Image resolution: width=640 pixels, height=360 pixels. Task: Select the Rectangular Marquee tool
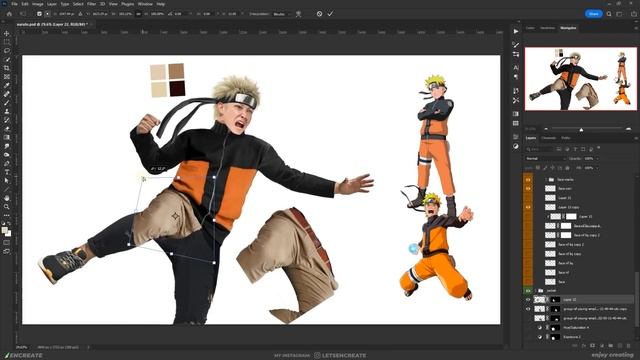coord(7,42)
